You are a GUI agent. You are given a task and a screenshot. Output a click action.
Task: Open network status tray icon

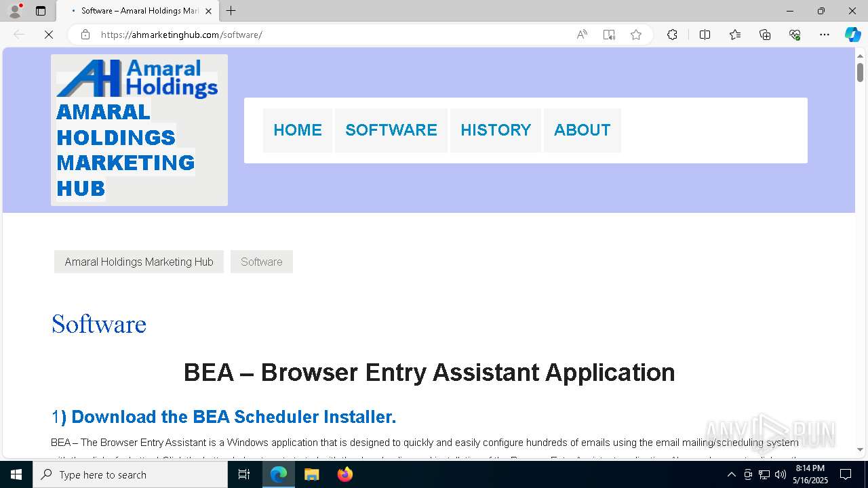(x=764, y=474)
